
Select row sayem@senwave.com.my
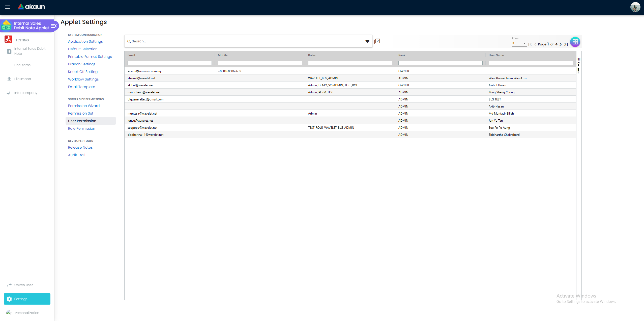350,71
